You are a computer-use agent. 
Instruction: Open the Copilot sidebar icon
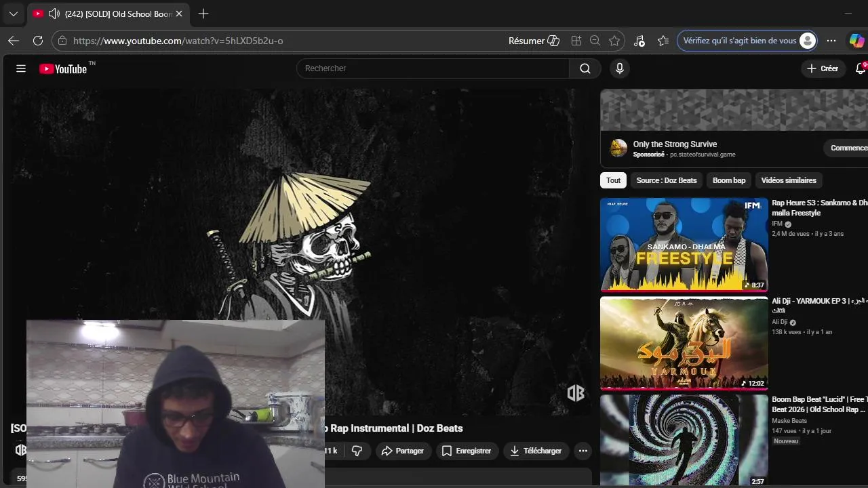[857, 41]
